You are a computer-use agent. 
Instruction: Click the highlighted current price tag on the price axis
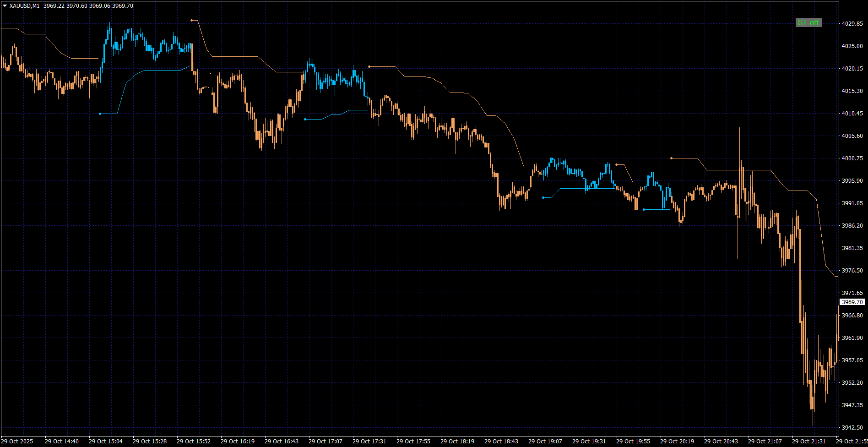tap(852, 302)
